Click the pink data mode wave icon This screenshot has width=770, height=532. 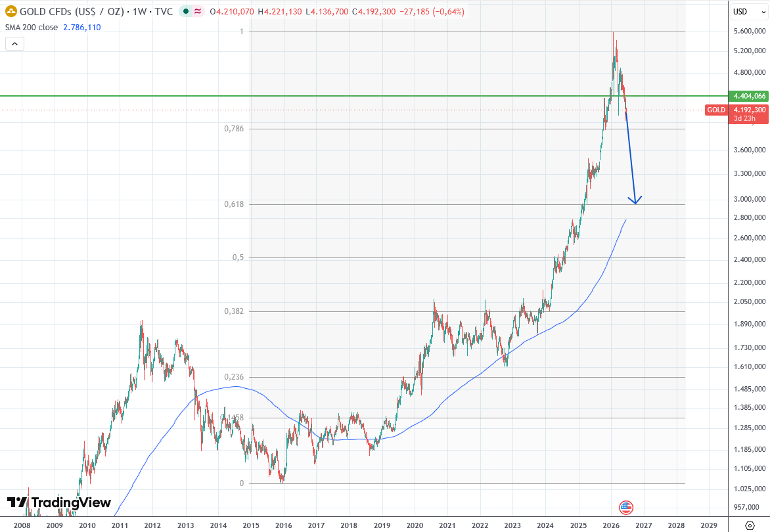coord(197,11)
